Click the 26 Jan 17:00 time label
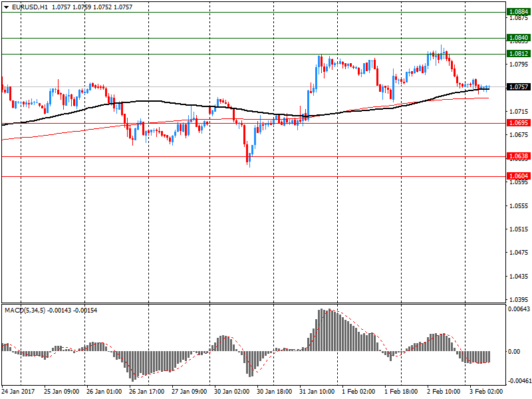Image resolution: width=532 pixels, height=399 pixels. (x=146, y=391)
